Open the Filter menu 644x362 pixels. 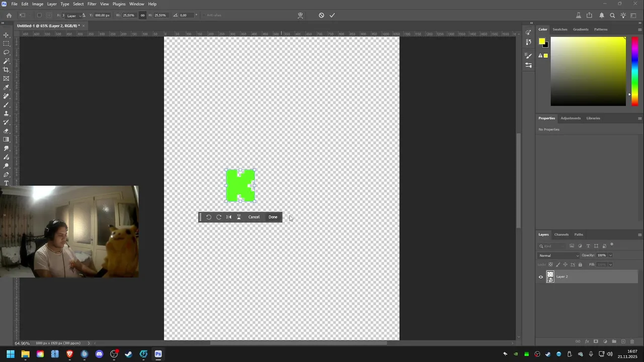[x=92, y=4]
